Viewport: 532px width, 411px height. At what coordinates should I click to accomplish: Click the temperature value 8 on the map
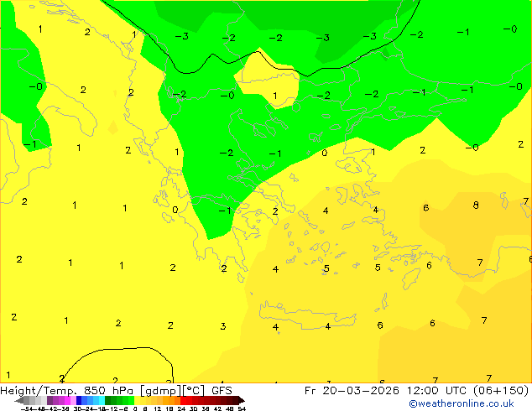[476, 205]
